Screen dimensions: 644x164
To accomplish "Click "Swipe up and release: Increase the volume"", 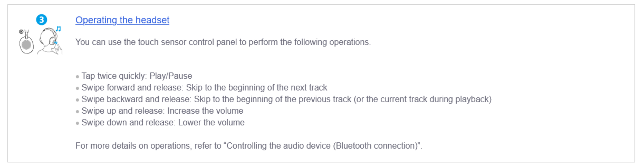I will click(x=162, y=111).
